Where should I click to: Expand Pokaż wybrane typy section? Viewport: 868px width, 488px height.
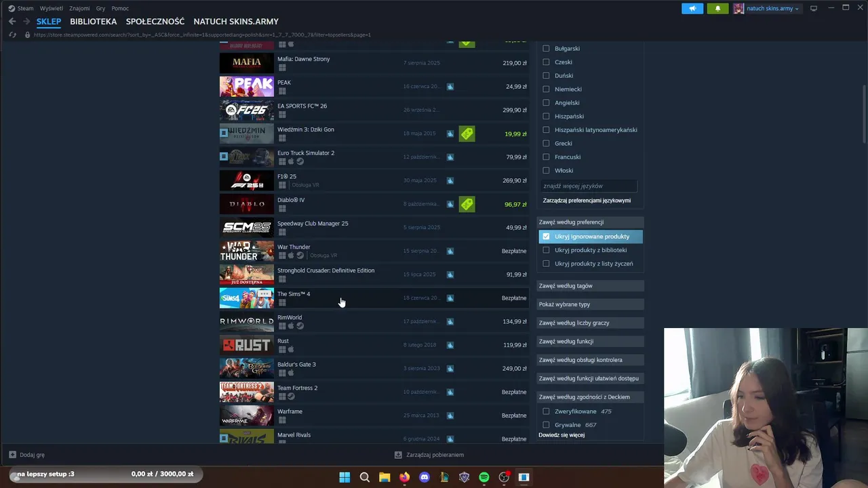pos(590,304)
